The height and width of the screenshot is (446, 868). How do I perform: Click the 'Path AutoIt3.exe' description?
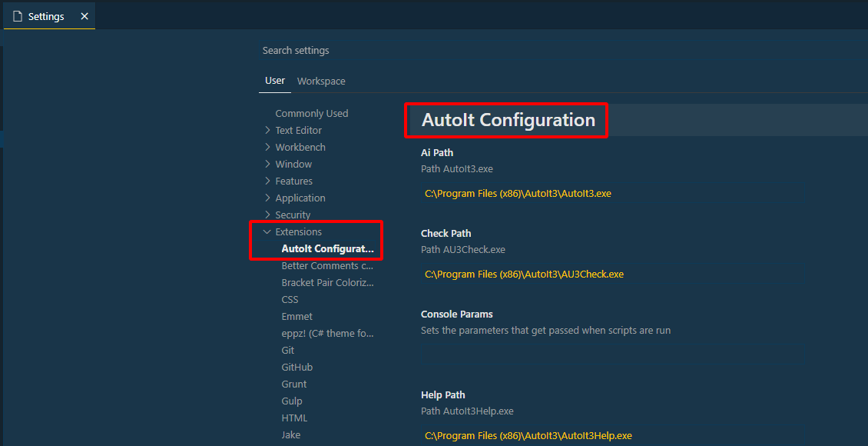457,168
